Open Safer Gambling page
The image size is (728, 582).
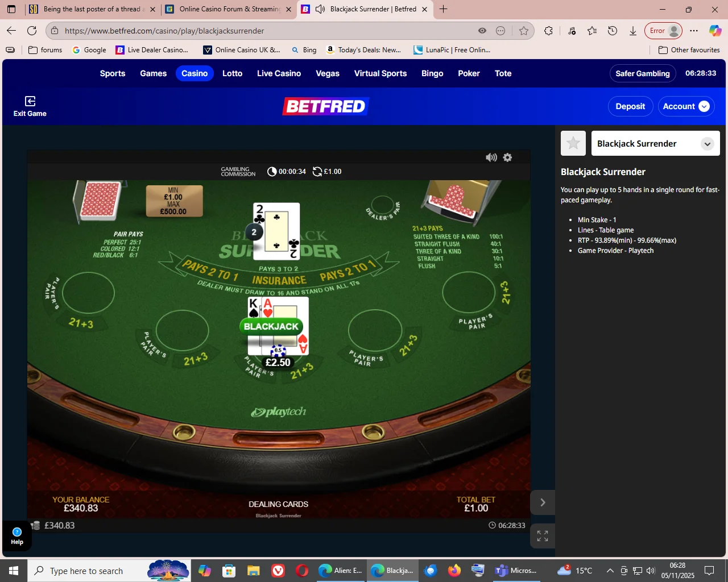pyautogui.click(x=643, y=73)
